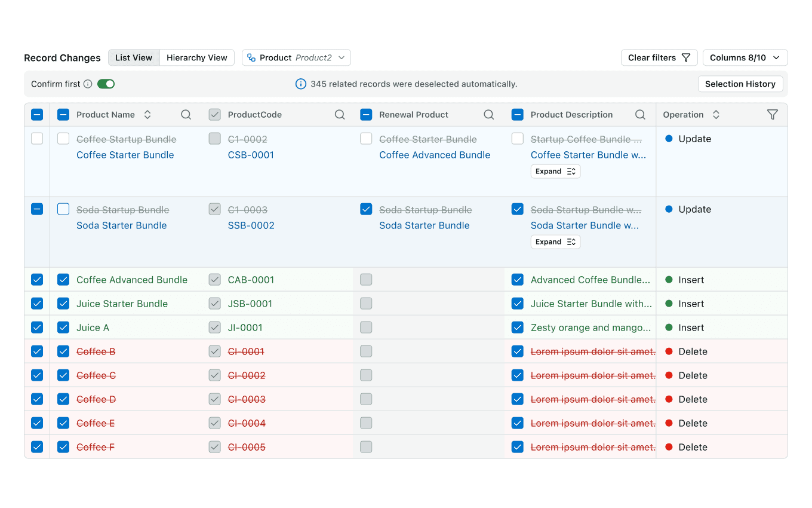This screenshot has width=812, height=508.
Task: Click the info icon beside Confirm first
Action: (88, 84)
